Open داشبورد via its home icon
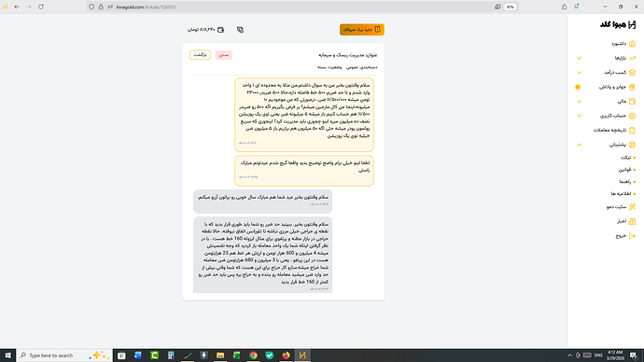Viewport: 644px width, 362px height. 632,44
